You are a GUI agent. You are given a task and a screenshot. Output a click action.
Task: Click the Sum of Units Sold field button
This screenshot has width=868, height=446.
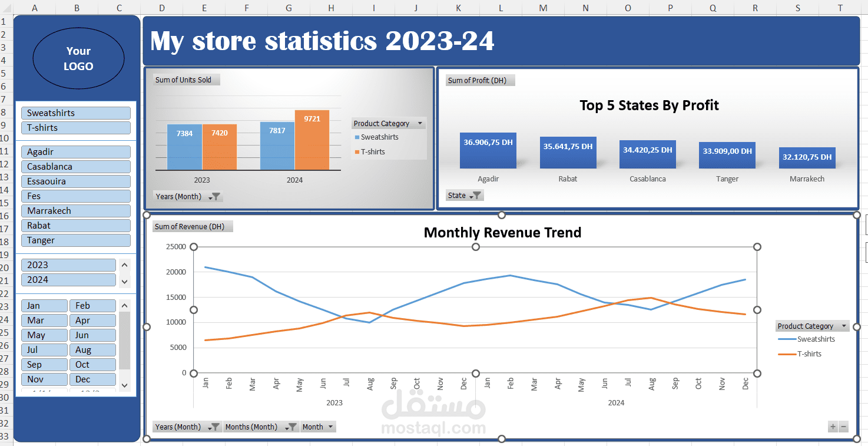185,80
